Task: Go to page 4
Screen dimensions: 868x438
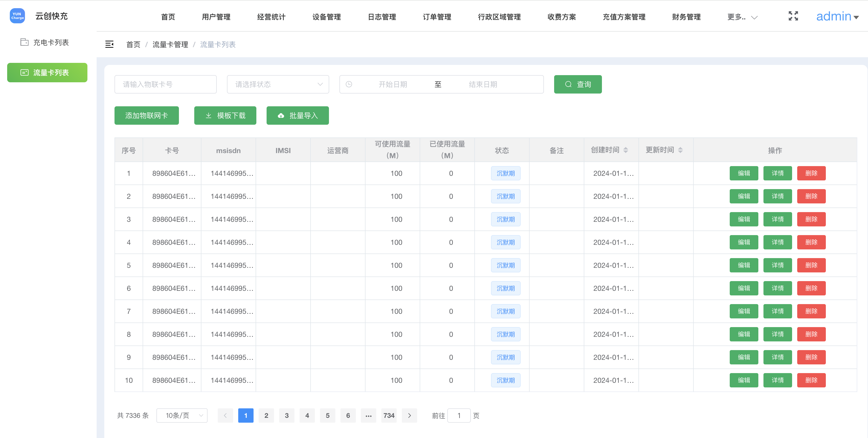Action: click(x=307, y=416)
